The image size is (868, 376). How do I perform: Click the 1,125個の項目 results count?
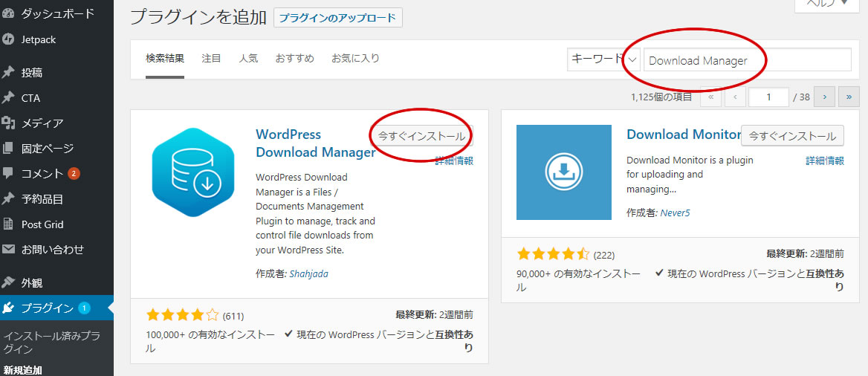pyautogui.click(x=661, y=97)
